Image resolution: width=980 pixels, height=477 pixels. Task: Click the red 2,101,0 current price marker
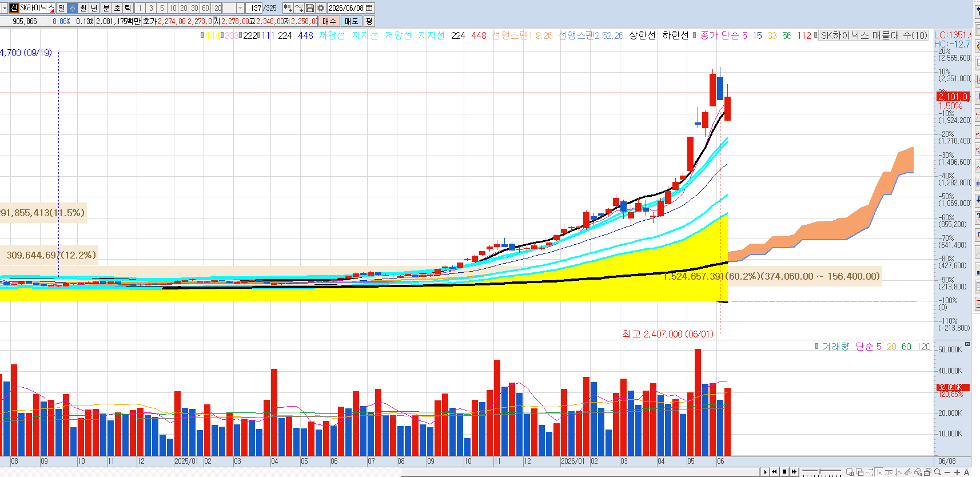coord(953,97)
